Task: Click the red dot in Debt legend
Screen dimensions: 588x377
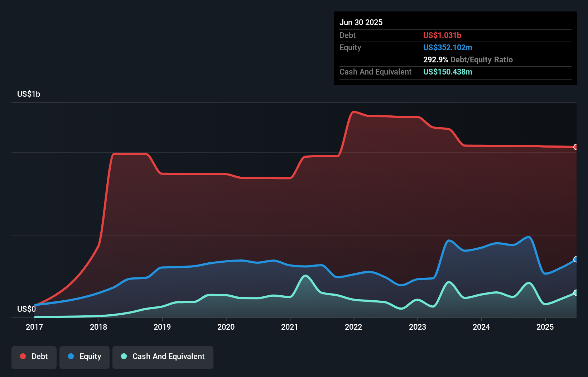Action: 23,356
